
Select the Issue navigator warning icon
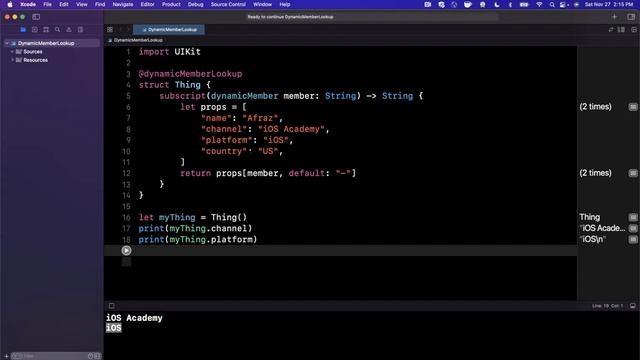tap(69, 30)
